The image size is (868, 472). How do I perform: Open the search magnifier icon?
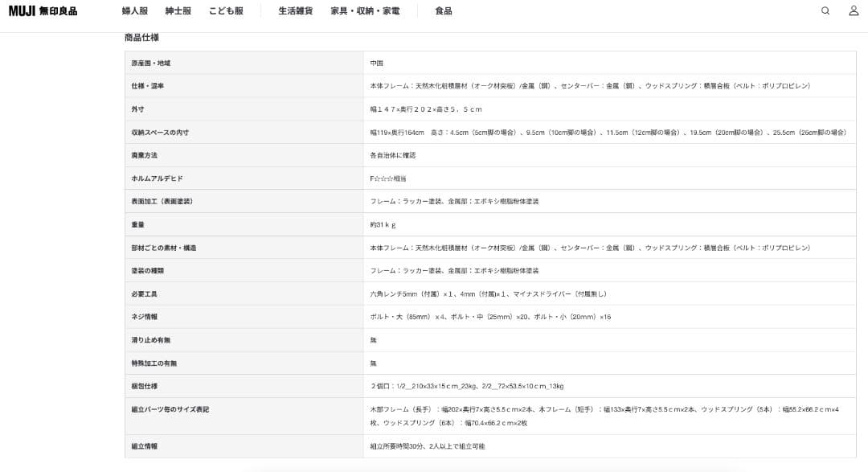point(825,11)
